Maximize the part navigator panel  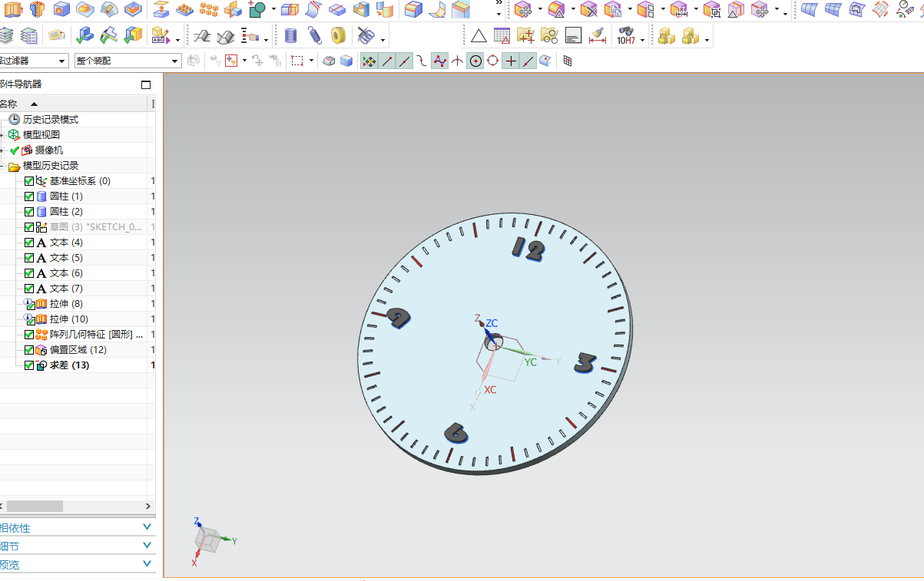click(146, 84)
